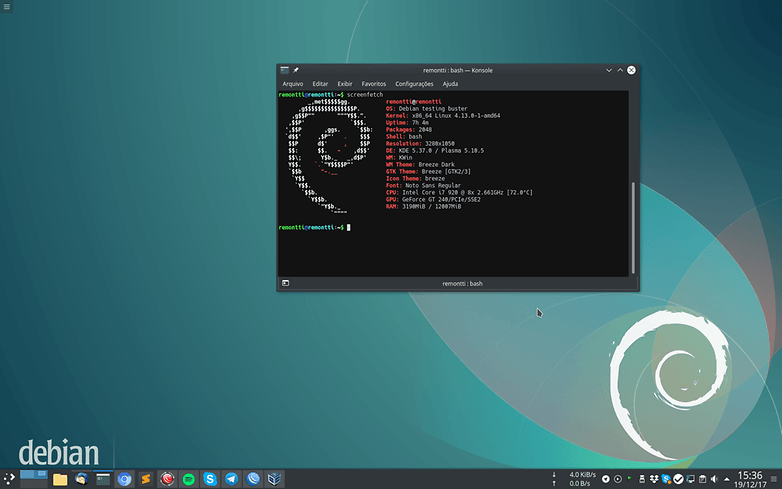Image resolution: width=782 pixels, height=489 pixels.
Task: Click the Konsole vertical scrollbar handle
Action: click(x=633, y=228)
